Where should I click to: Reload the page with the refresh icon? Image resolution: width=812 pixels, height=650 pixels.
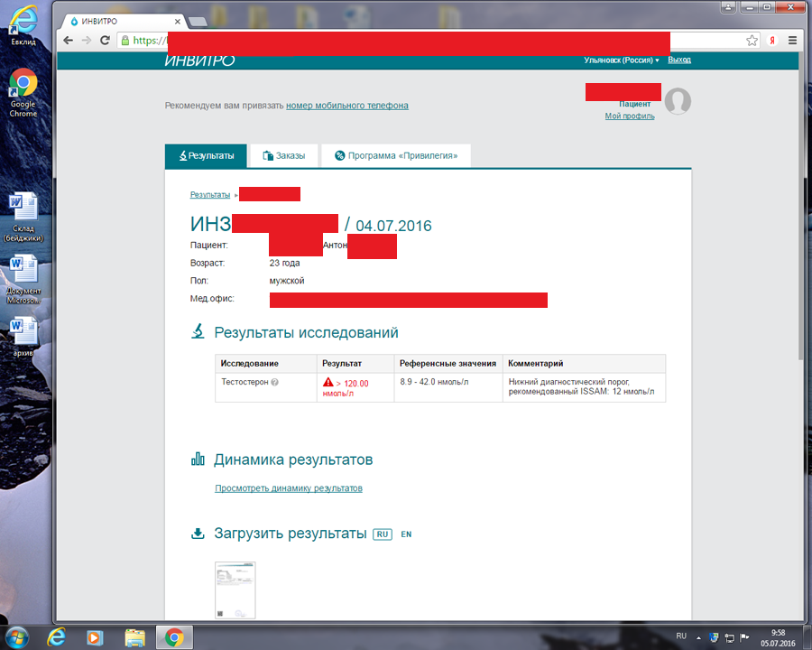[105, 41]
